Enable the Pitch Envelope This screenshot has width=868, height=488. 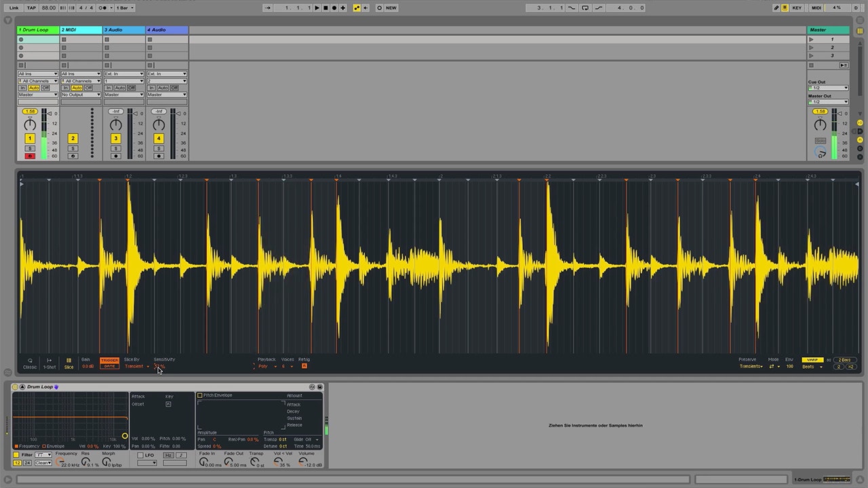[x=199, y=395]
